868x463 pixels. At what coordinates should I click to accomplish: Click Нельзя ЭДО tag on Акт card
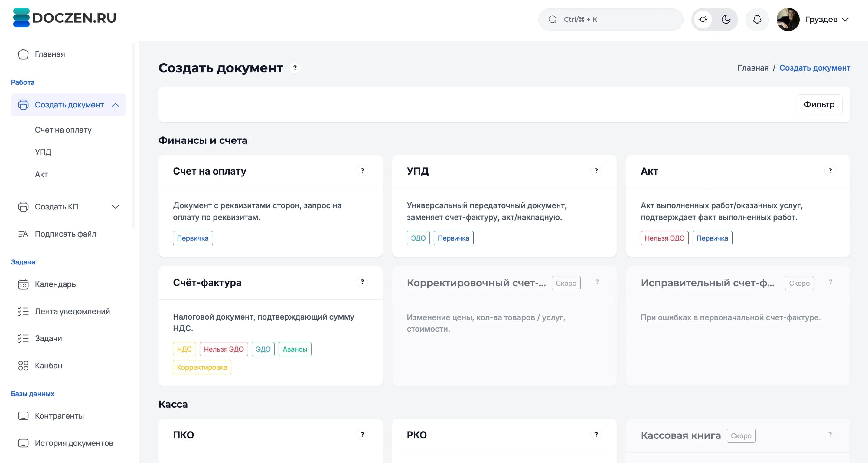[x=664, y=238]
